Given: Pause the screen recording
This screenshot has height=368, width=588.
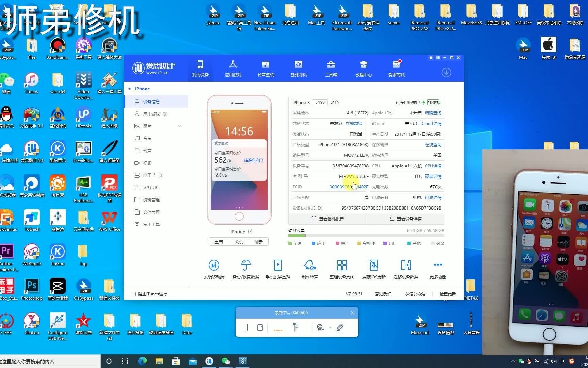Looking at the screenshot, I should [x=246, y=327].
